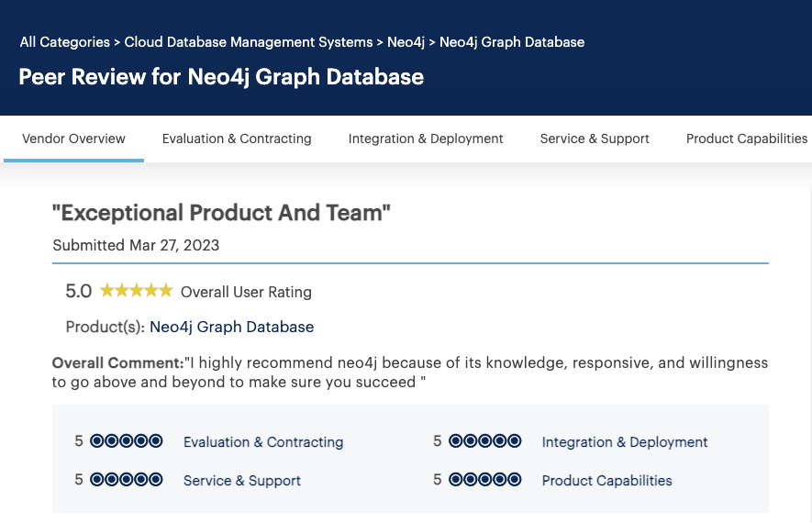Image resolution: width=812 pixels, height=523 pixels.
Task: Click the five-star overall rating icons
Action: pyautogui.click(x=136, y=291)
